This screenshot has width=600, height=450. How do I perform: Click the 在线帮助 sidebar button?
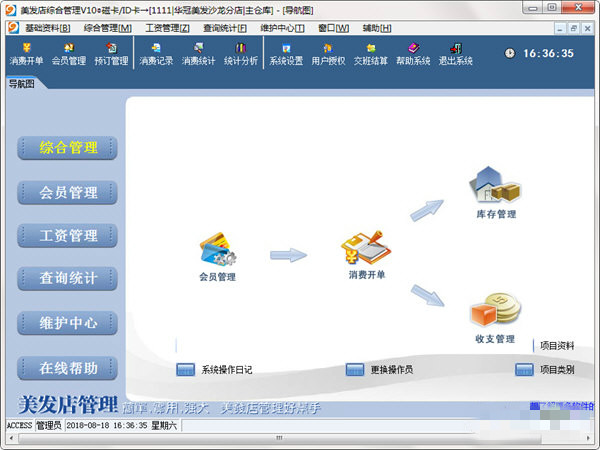(x=67, y=368)
